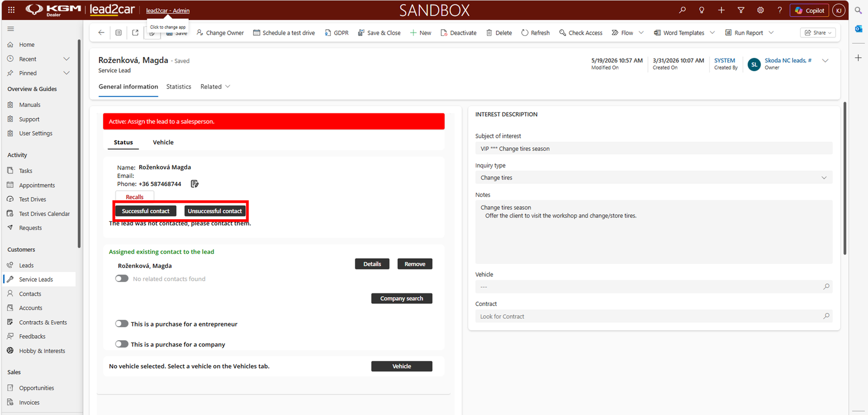Viewport: 868px width, 415px height.
Task: Open the app launcher waffle icon
Action: (x=11, y=10)
